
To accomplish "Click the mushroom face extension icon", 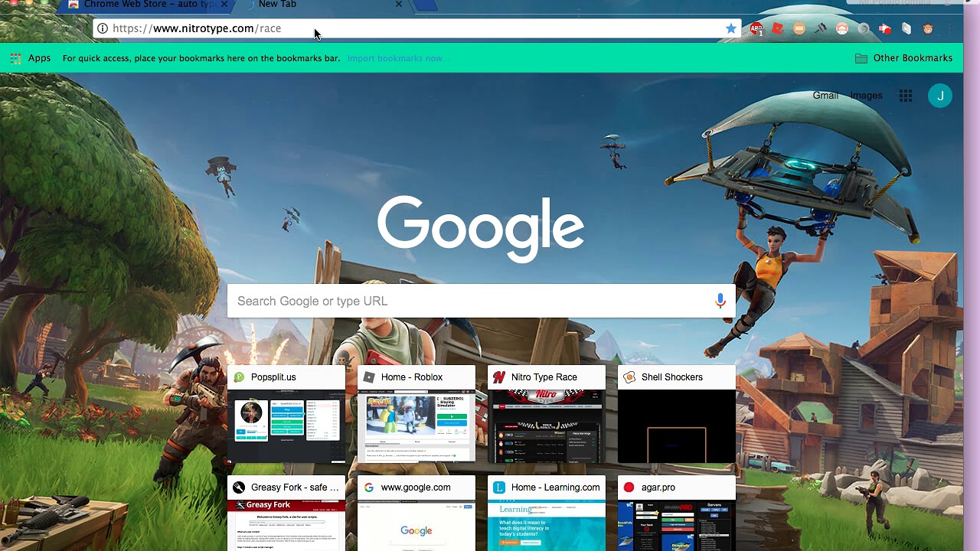I will (842, 29).
